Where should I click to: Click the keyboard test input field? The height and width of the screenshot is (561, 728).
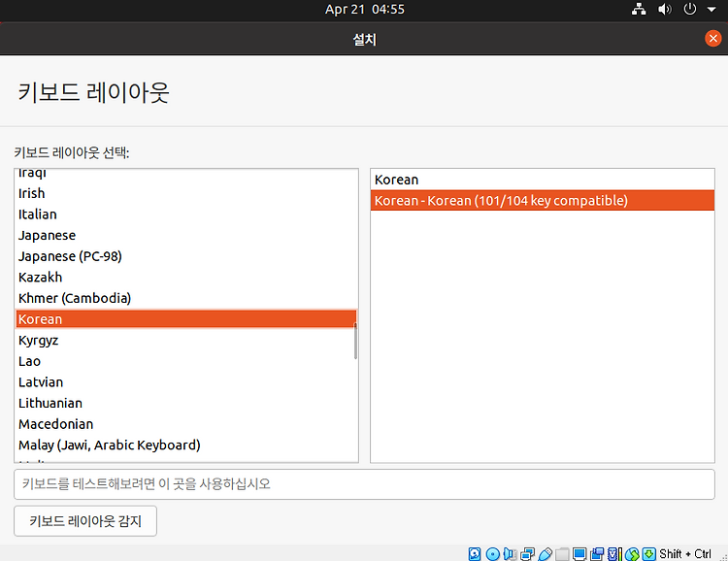[x=364, y=484]
